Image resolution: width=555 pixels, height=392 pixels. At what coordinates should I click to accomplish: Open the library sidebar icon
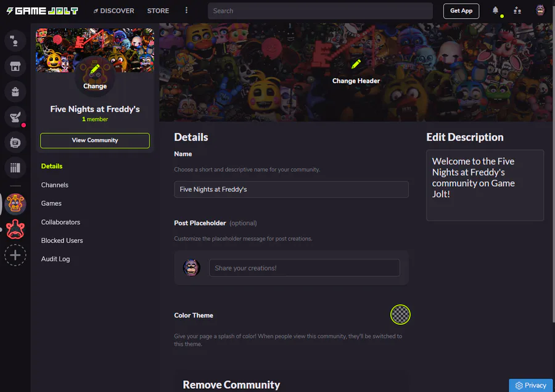(15, 168)
